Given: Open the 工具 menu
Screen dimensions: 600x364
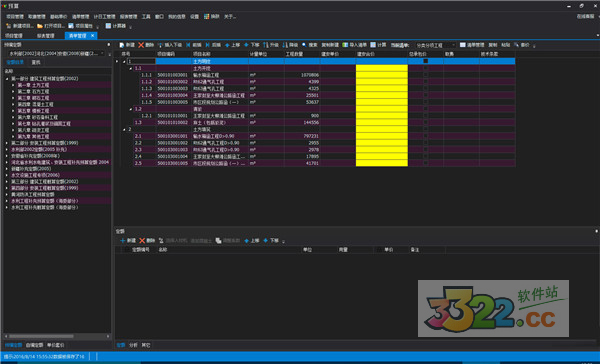Looking at the screenshot, I should [146, 16].
